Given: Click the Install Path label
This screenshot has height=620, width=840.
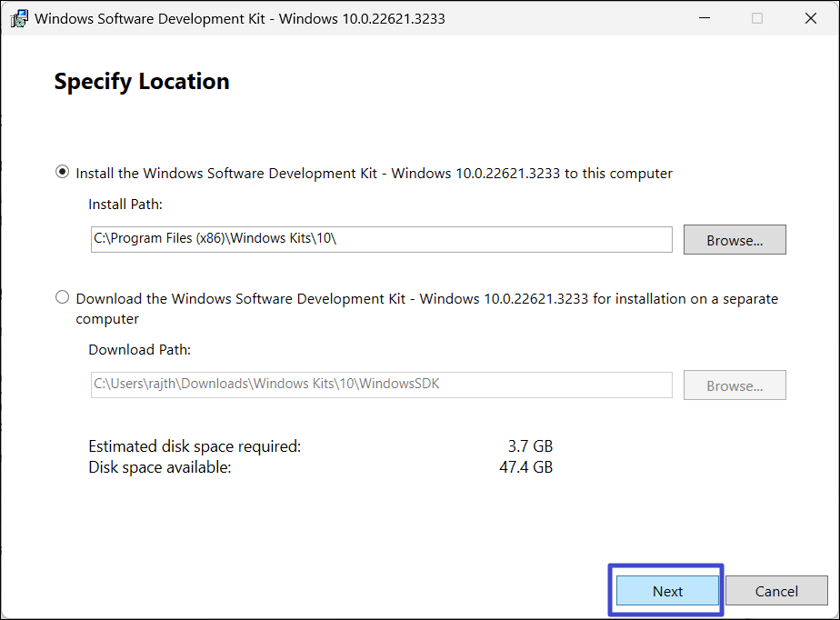Looking at the screenshot, I should (x=125, y=205).
